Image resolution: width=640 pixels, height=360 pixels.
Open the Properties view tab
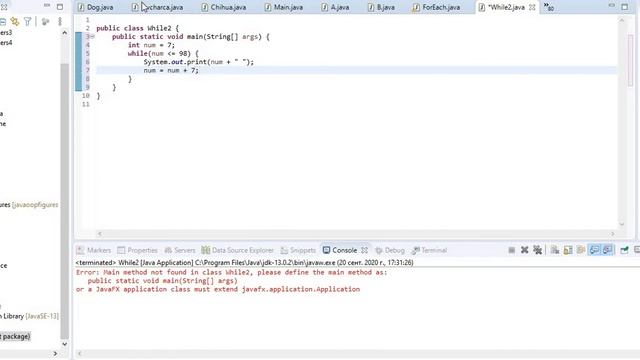tap(138, 250)
